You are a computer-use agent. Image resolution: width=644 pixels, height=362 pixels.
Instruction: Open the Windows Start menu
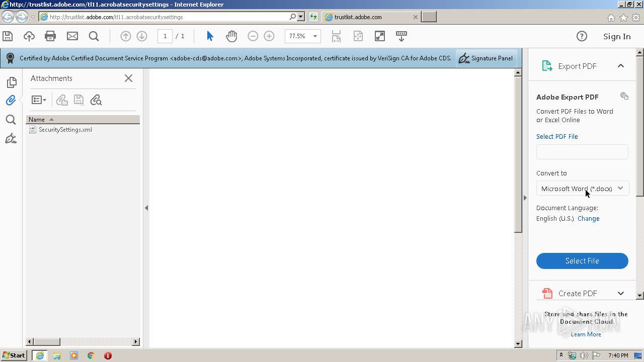(14, 355)
